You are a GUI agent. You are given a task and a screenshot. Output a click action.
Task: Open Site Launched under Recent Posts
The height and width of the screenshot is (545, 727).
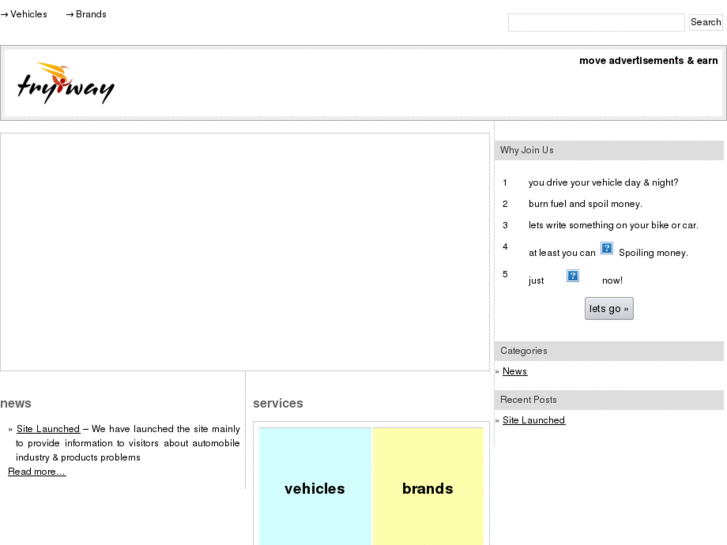click(x=534, y=420)
